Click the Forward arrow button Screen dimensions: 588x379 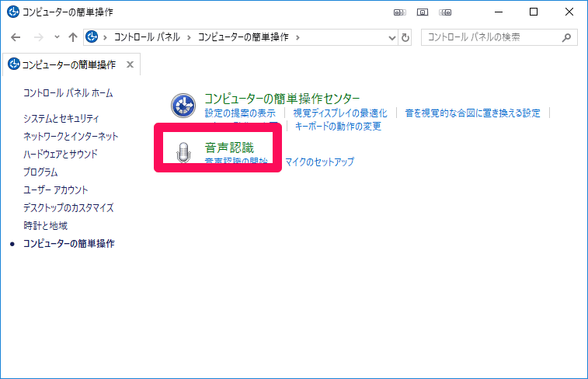tap(39, 37)
